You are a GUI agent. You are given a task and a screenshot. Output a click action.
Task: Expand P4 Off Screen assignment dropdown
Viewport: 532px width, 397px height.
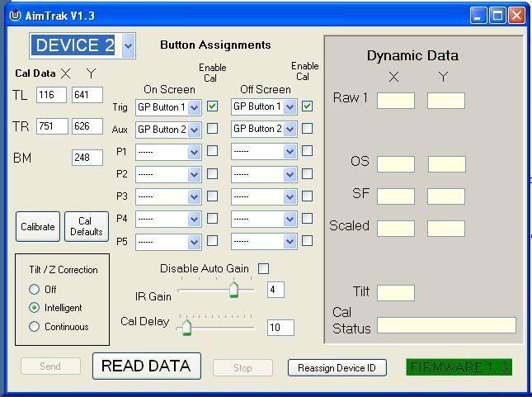(290, 219)
